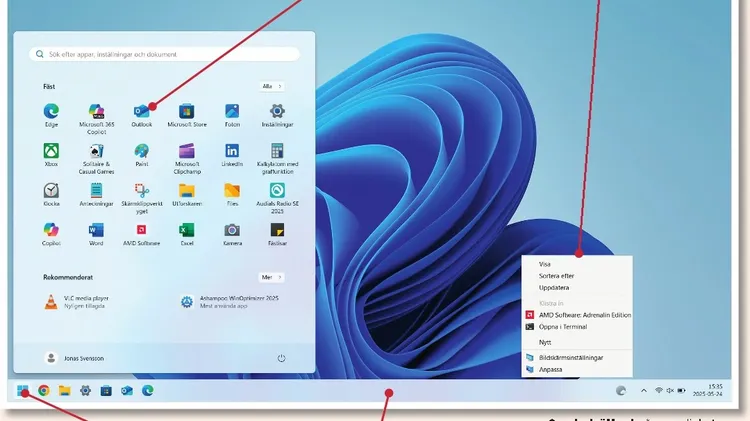The image size is (750, 421).
Task: Expand hidden system tray icons chevron
Action: (644, 391)
